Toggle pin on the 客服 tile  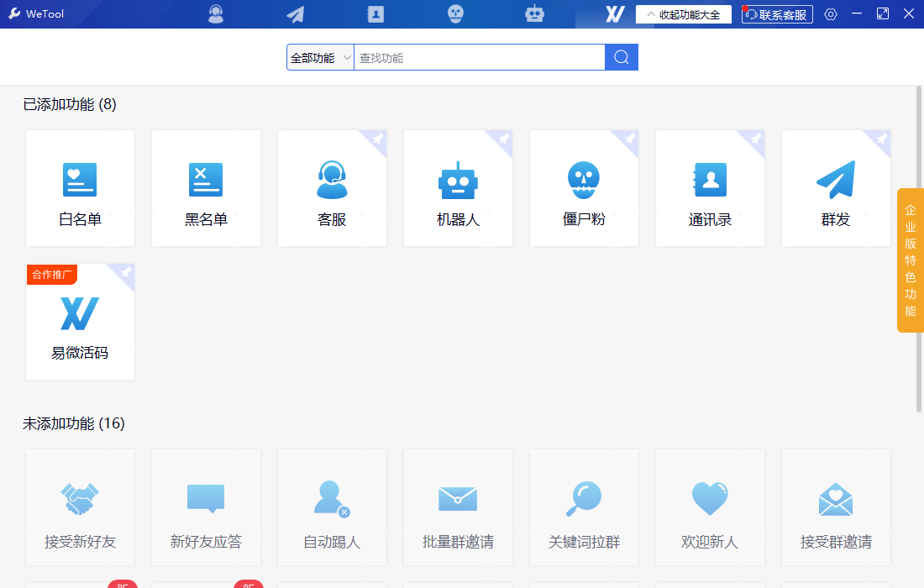[x=378, y=138]
